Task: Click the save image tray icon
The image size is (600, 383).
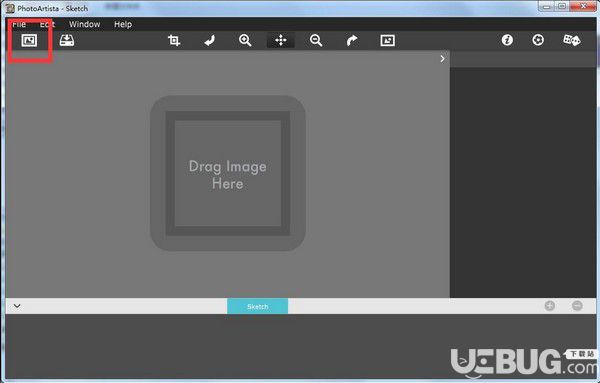Action: [x=67, y=40]
